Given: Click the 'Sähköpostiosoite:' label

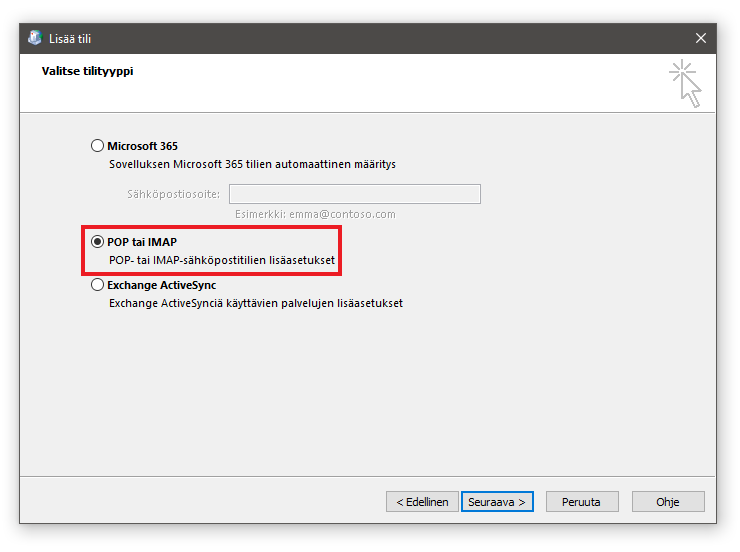Looking at the screenshot, I should point(173,194).
